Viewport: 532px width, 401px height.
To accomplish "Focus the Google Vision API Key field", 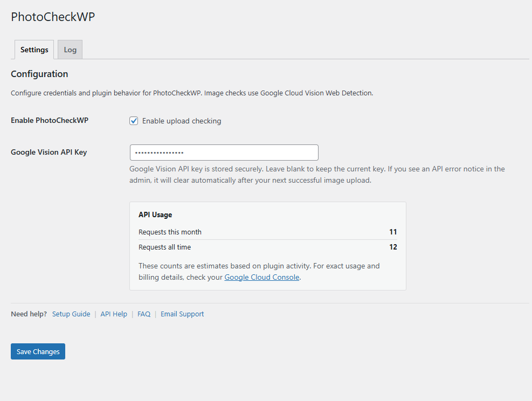I will coord(224,153).
